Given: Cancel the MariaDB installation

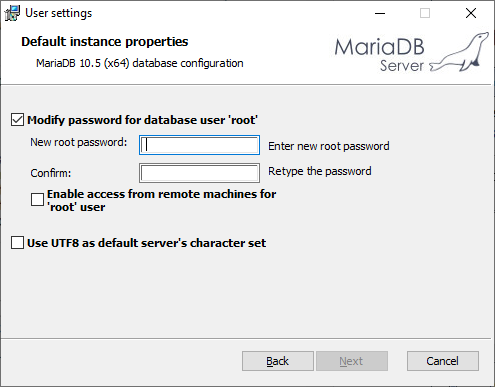Looking at the screenshot, I should tap(443, 361).
